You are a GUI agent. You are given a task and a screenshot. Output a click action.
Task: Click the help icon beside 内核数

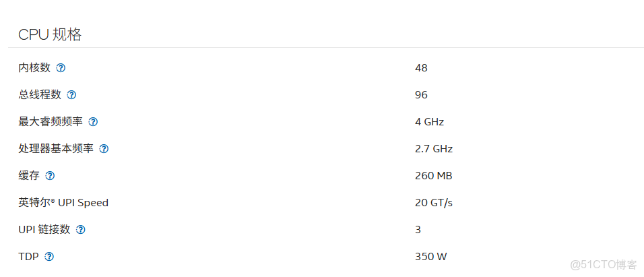click(x=61, y=68)
